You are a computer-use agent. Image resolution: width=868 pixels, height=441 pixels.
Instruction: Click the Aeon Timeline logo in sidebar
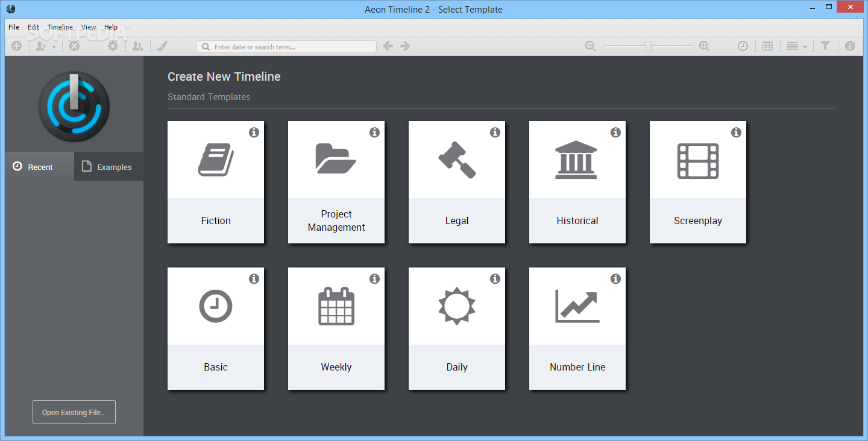click(74, 107)
